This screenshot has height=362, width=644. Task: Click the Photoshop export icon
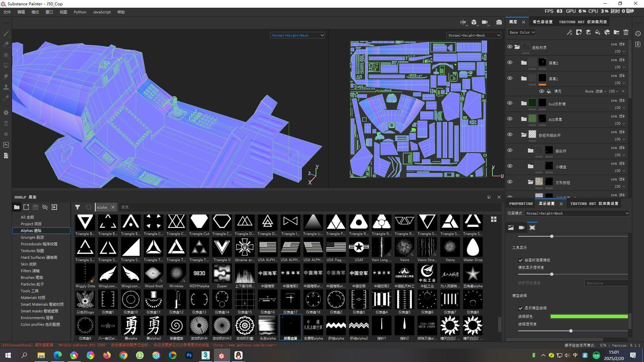[6, 145]
